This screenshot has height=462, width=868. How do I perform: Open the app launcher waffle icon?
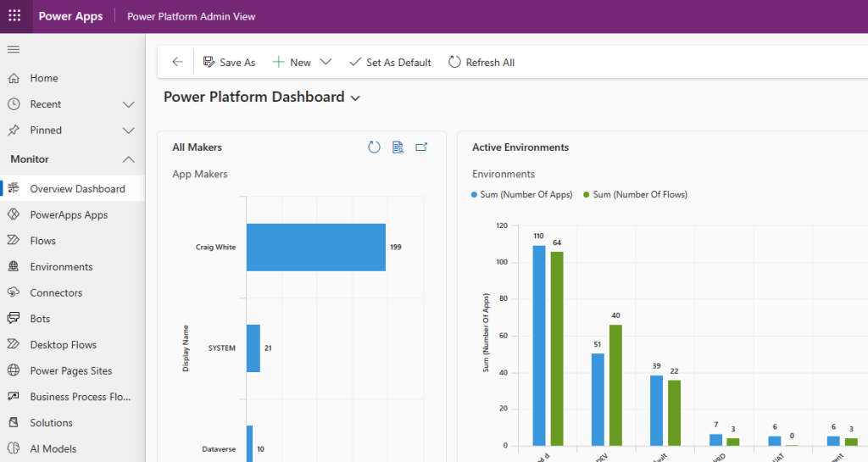[x=15, y=16]
